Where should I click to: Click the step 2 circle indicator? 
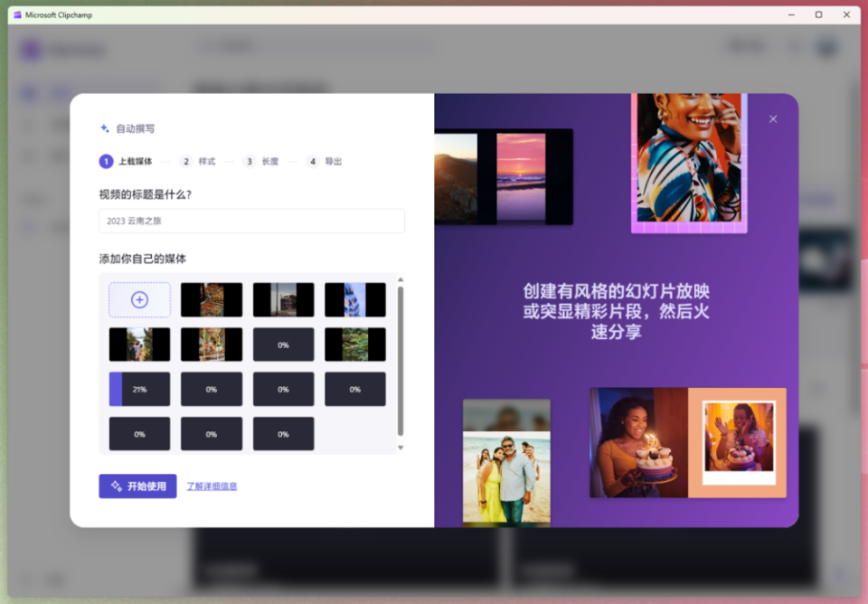[186, 161]
